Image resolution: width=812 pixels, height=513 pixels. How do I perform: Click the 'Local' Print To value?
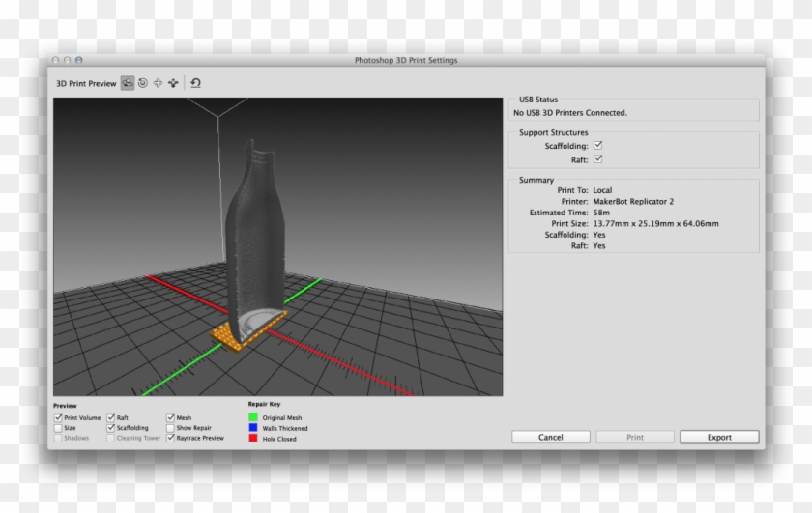tap(602, 190)
